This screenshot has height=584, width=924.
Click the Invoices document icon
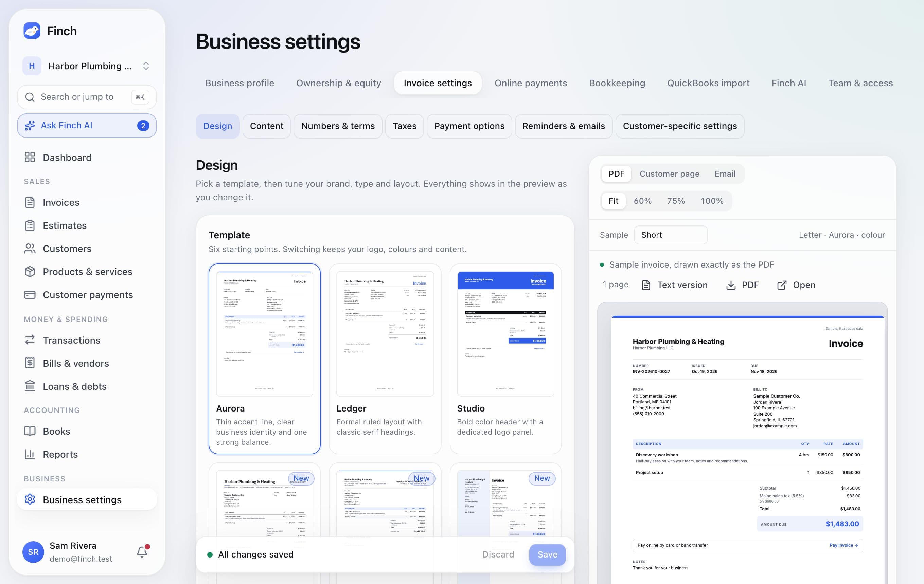click(30, 202)
